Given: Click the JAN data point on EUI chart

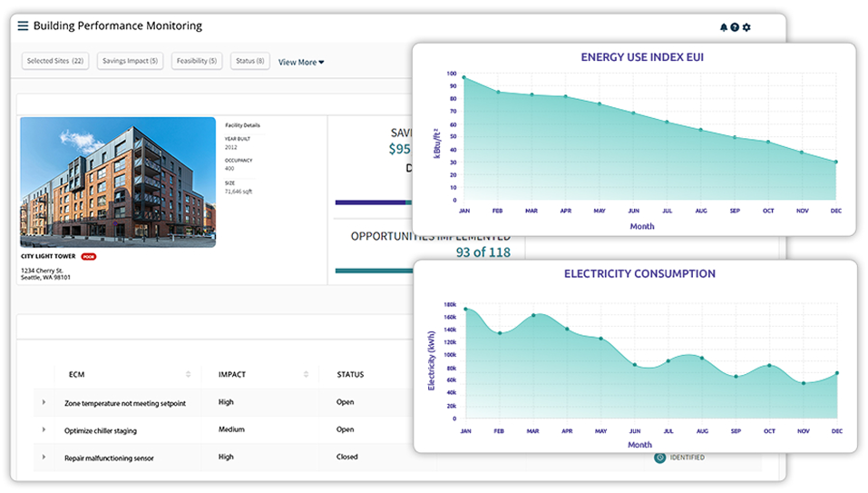Looking at the screenshot, I should pos(464,78).
